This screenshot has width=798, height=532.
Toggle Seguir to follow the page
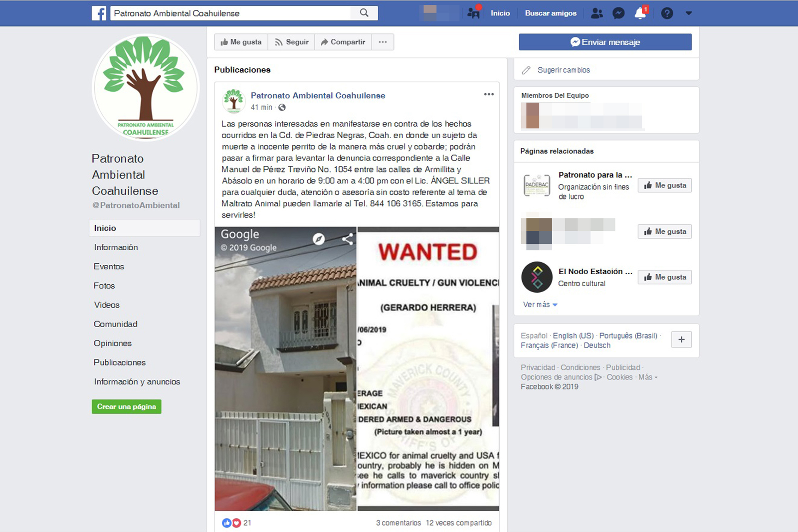click(x=292, y=42)
